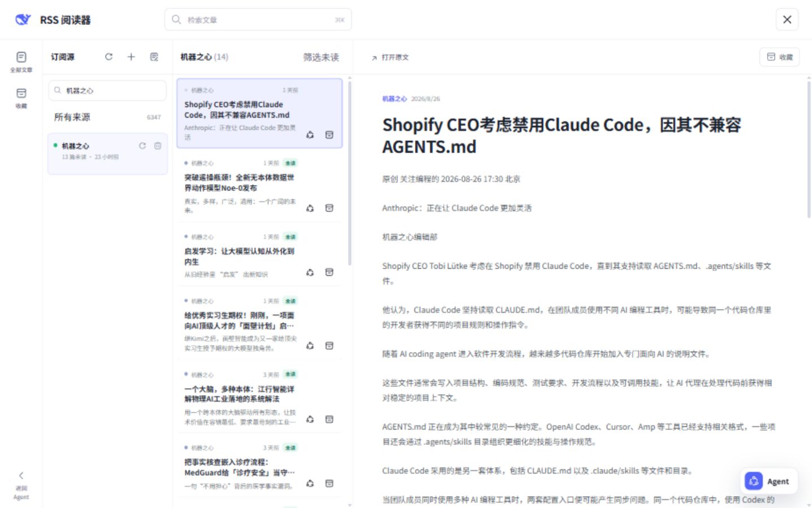The width and height of the screenshot is (812, 508).
Task: Delete the 机器之心 feed
Action: 158,146
